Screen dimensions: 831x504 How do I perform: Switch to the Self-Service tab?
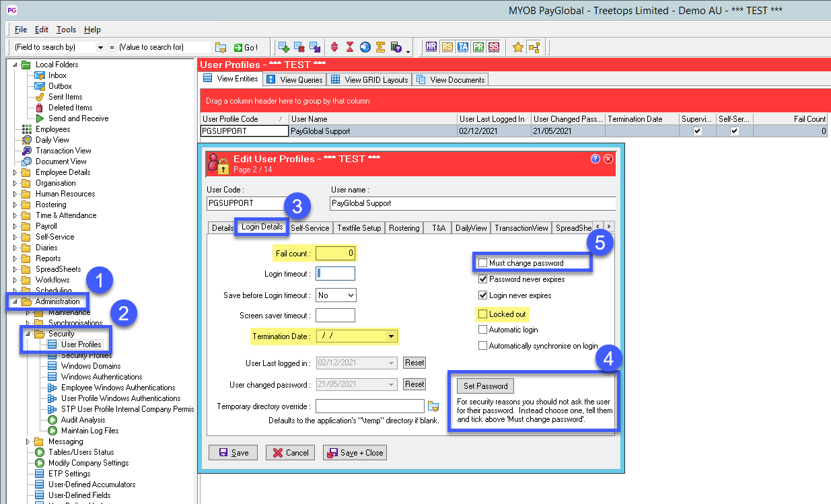coord(310,227)
